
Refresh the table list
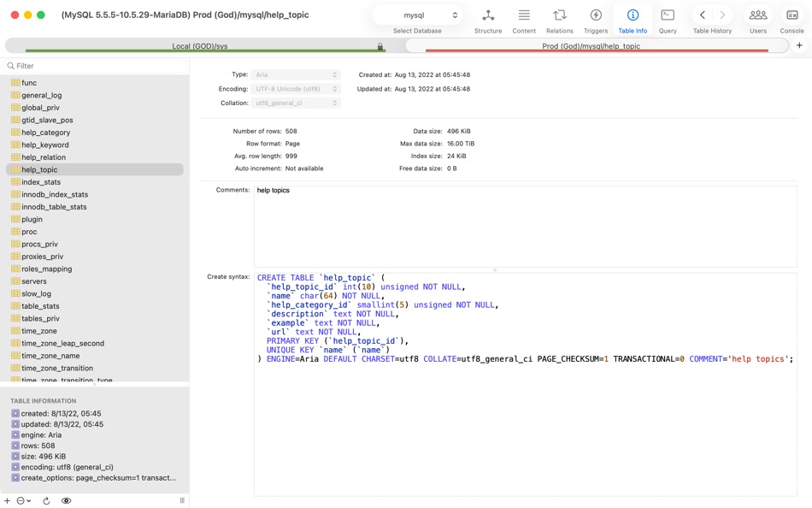46,501
